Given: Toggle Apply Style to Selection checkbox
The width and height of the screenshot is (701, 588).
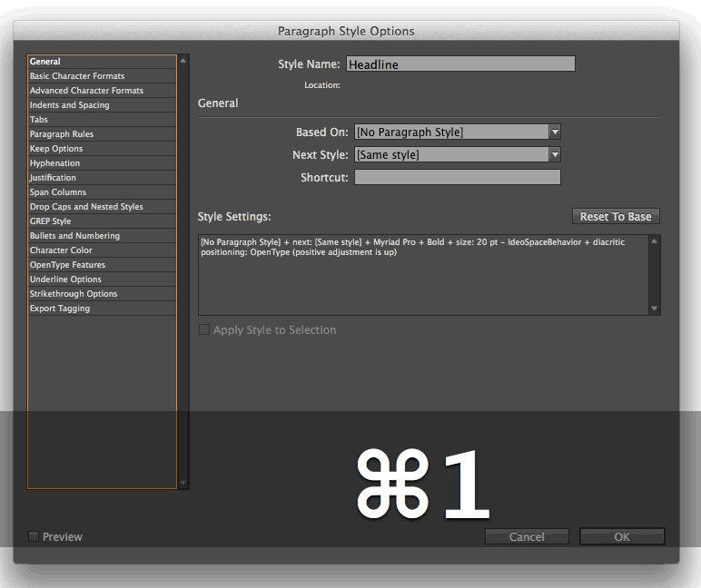Looking at the screenshot, I should click(x=204, y=330).
